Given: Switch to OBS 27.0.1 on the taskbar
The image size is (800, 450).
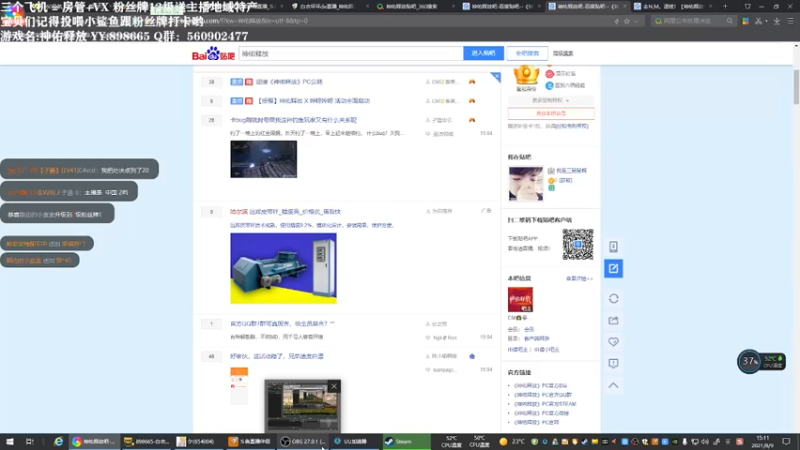Looking at the screenshot, I should (304, 441).
